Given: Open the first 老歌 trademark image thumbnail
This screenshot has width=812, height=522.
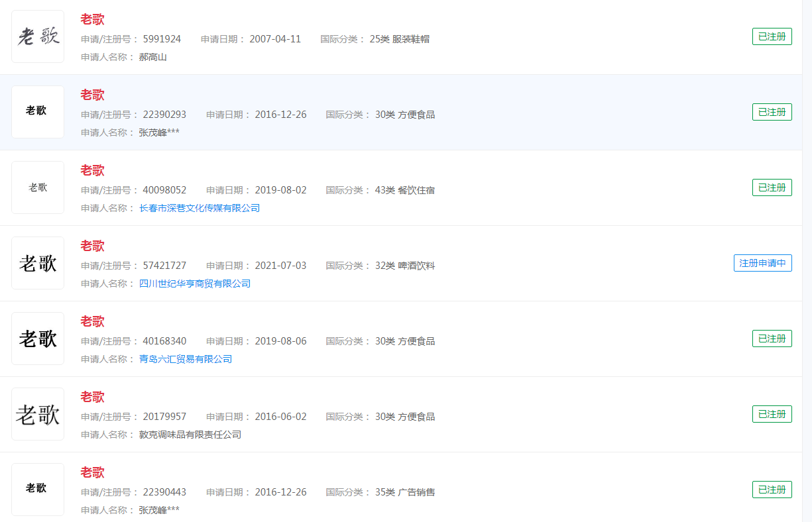Looking at the screenshot, I should pos(37,36).
